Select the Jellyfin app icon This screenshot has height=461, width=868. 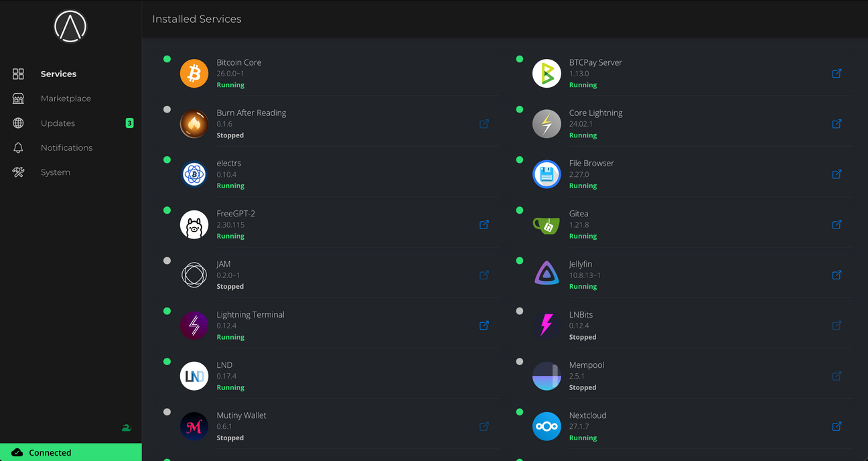click(x=547, y=274)
